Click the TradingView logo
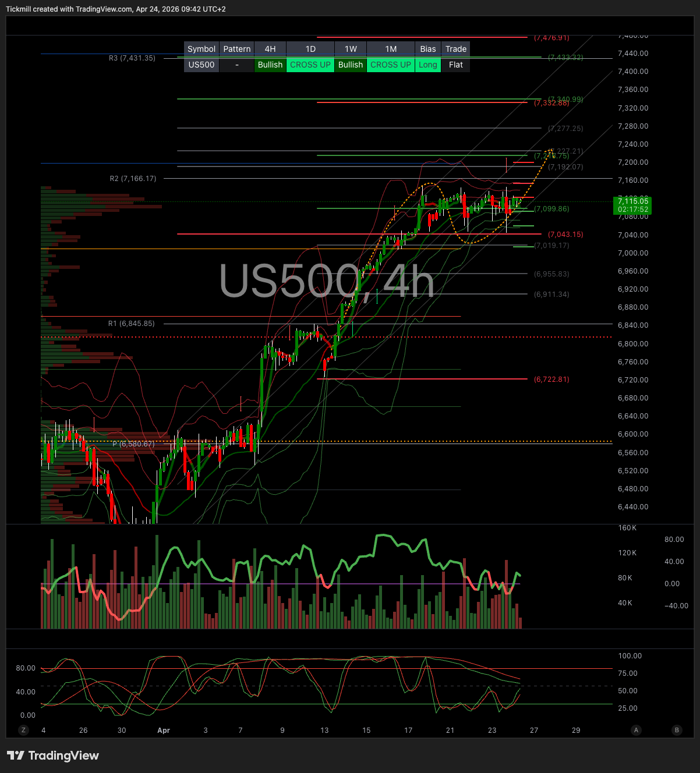 (x=53, y=756)
